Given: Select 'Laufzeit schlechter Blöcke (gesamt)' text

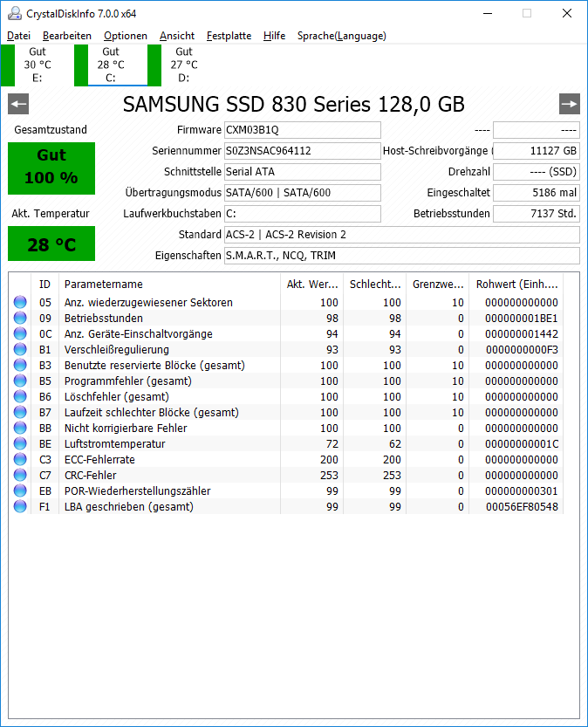Looking at the screenshot, I should (152, 413).
